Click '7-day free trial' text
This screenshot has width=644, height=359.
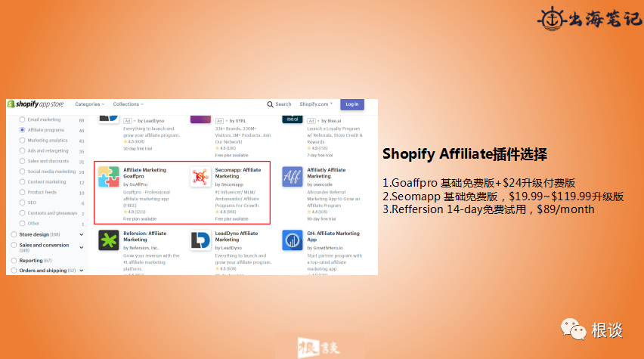tap(320, 155)
